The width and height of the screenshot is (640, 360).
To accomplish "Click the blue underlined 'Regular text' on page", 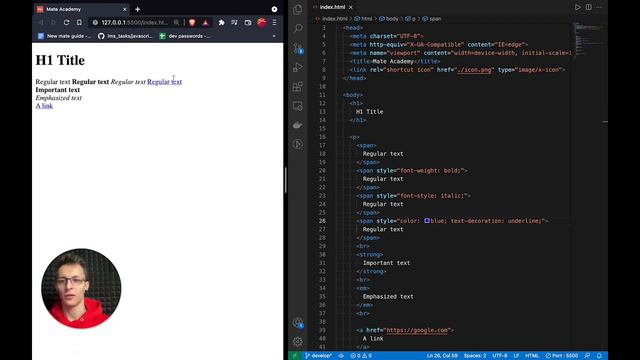I will (x=164, y=82).
